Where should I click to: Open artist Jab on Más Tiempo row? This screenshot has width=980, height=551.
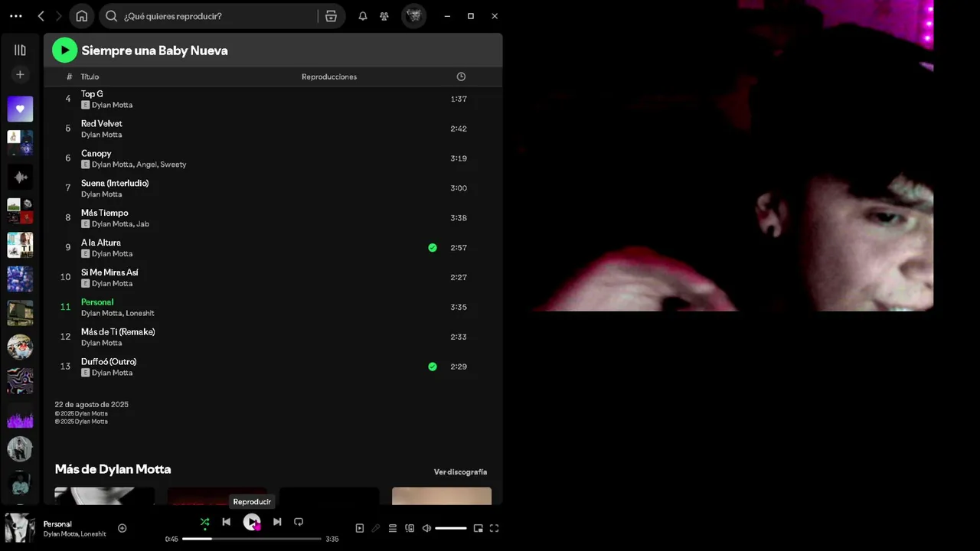[x=142, y=224]
